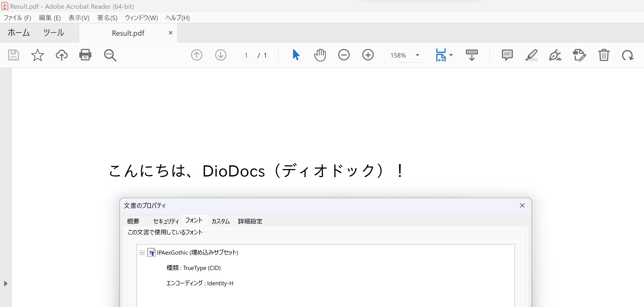Click the edit stamp tool icon

579,55
